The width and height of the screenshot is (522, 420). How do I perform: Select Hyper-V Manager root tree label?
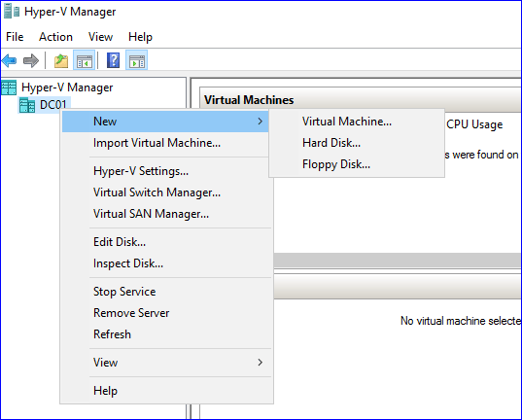(67, 87)
